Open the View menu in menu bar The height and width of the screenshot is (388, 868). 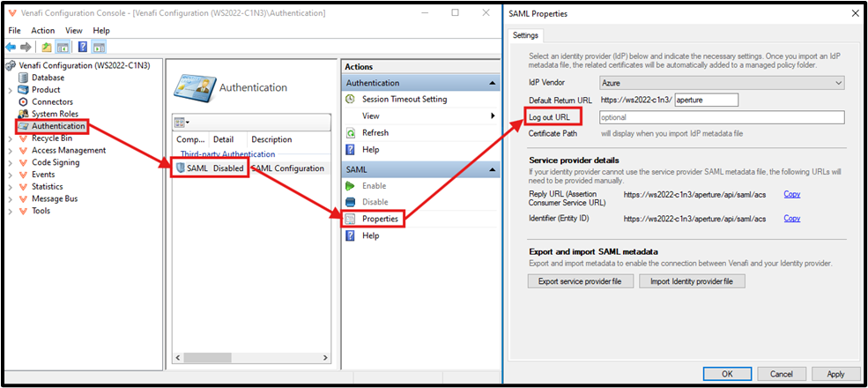click(x=75, y=30)
